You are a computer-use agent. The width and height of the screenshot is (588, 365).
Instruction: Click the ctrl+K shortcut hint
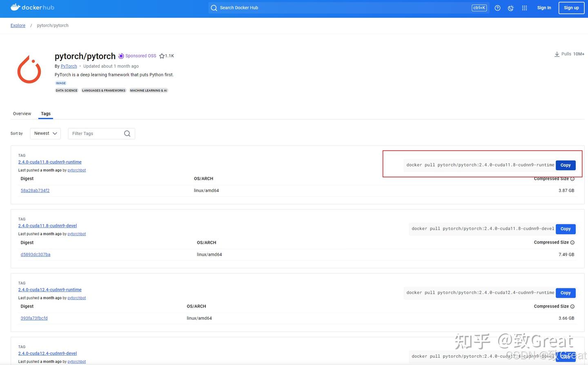coord(479,8)
